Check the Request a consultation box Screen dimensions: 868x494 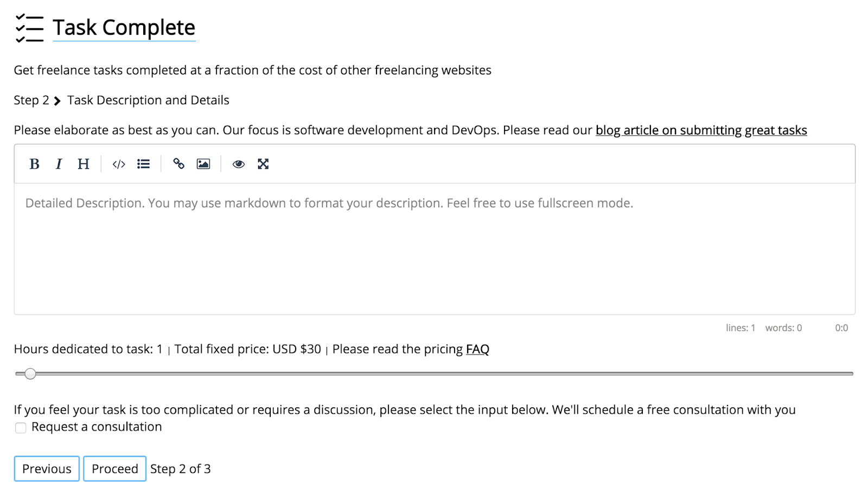[x=21, y=428]
